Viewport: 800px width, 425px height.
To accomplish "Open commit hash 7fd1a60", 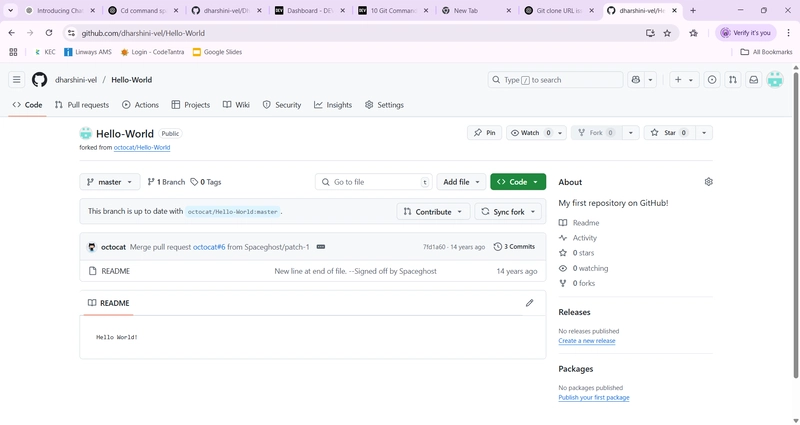I will [434, 247].
